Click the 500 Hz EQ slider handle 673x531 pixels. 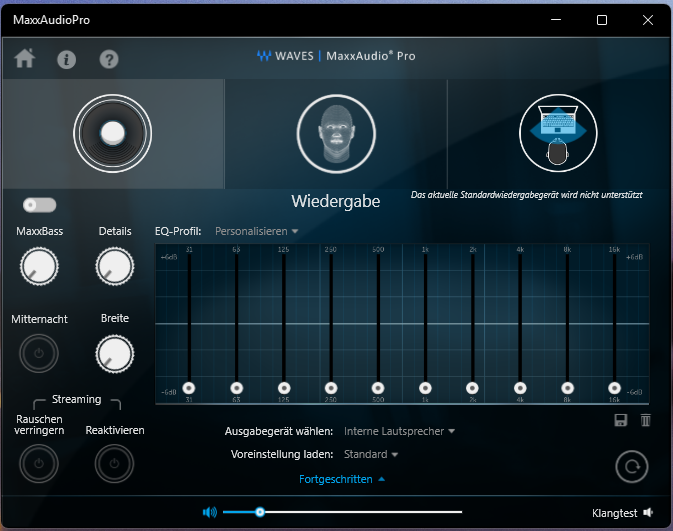[x=378, y=388]
